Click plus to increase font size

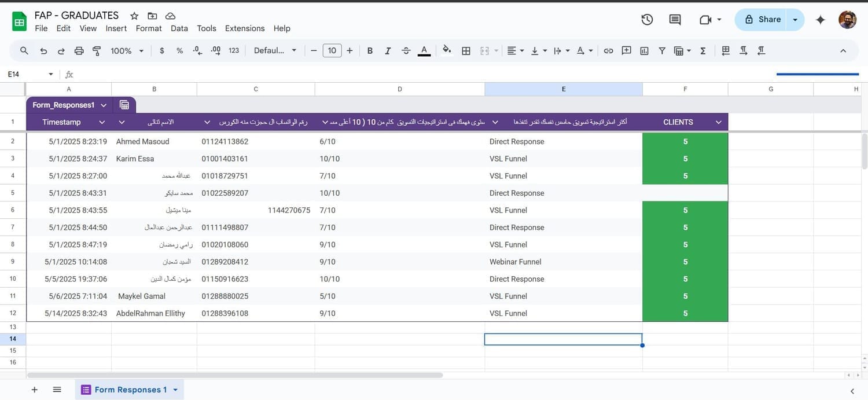click(x=350, y=51)
